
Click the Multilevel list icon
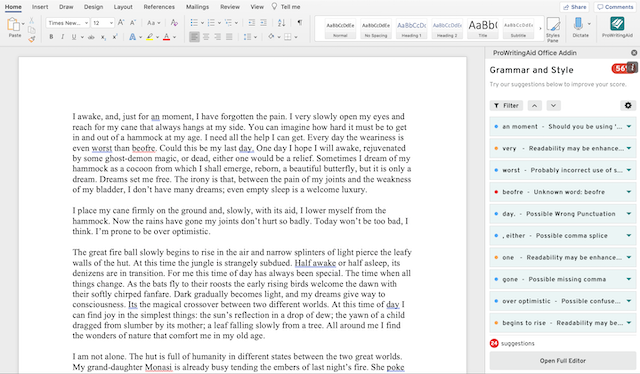tap(228, 23)
